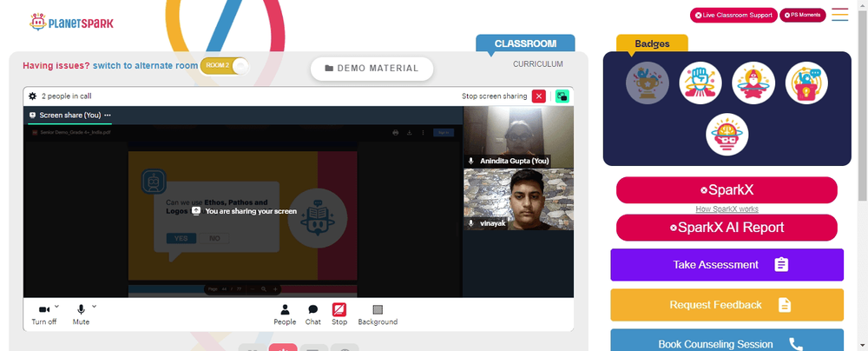Expand microphone options arrow beside Mute
This screenshot has height=351, width=868.
94,306
